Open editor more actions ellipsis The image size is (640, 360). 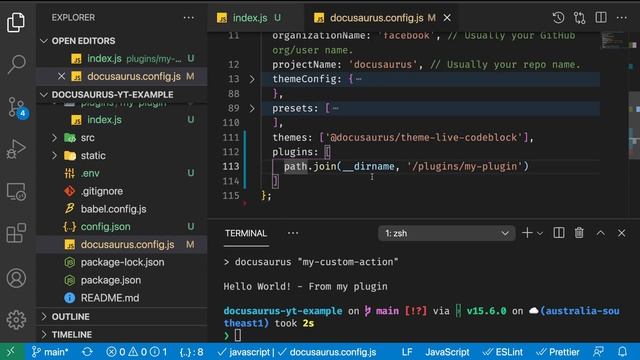click(622, 18)
